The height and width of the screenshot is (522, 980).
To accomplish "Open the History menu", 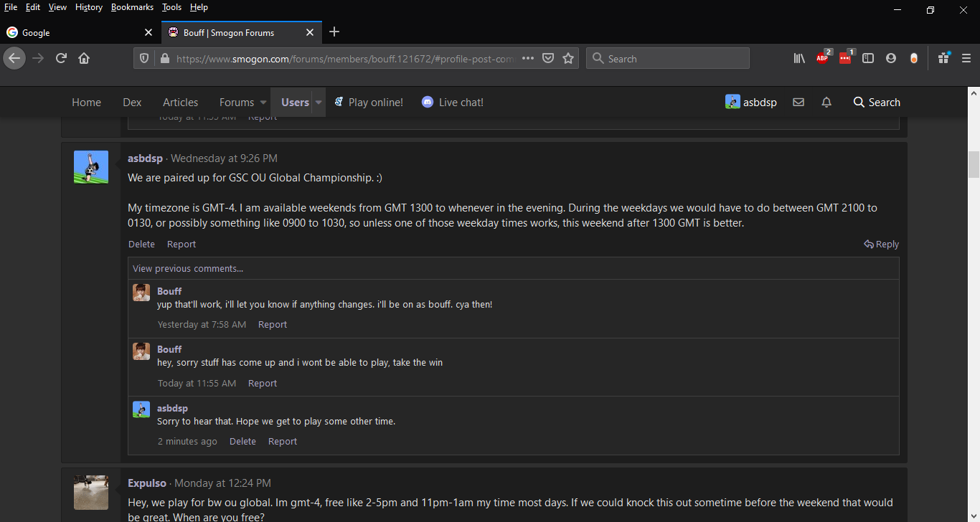I will coord(89,7).
